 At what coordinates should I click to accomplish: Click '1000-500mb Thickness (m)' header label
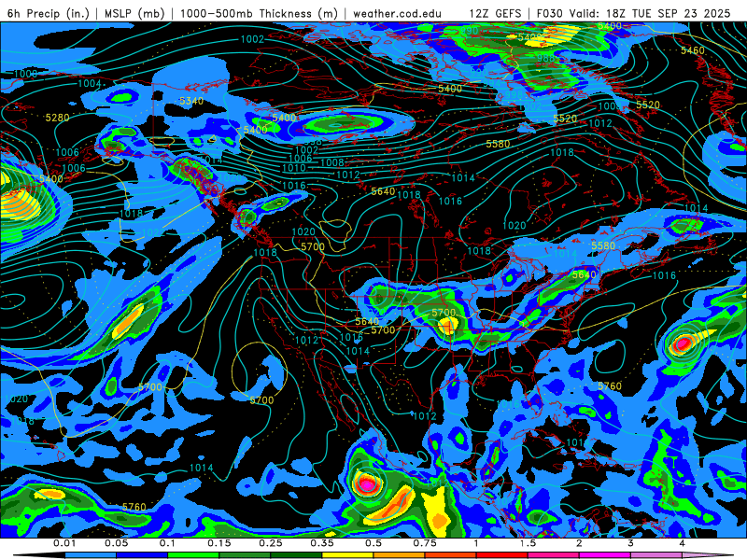point(260,13)
